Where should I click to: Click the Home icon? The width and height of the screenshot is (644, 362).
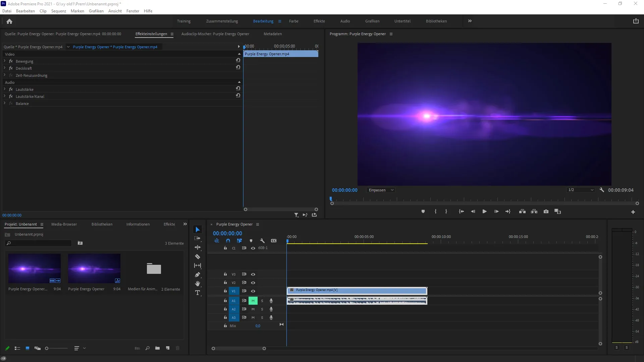pyautogui.click(x=9, y=21)
